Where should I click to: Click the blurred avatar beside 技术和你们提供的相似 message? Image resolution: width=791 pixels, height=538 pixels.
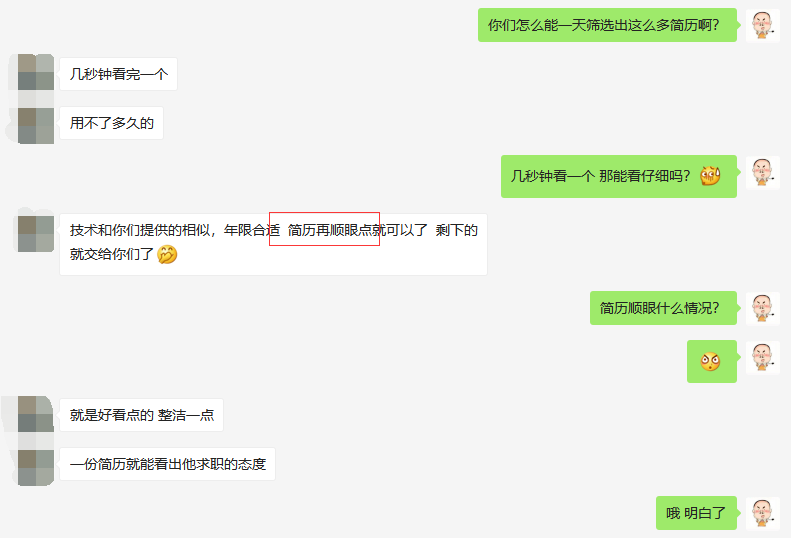coord(36,234)
